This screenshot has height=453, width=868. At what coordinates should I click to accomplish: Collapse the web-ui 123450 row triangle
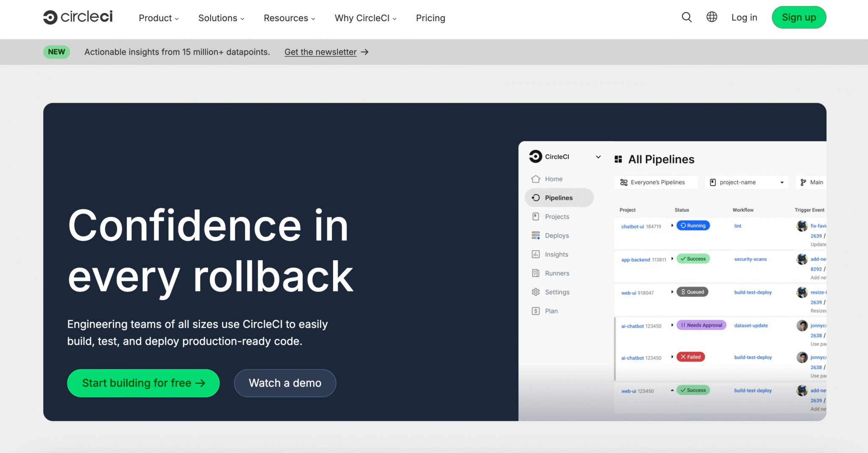(672, 390)
